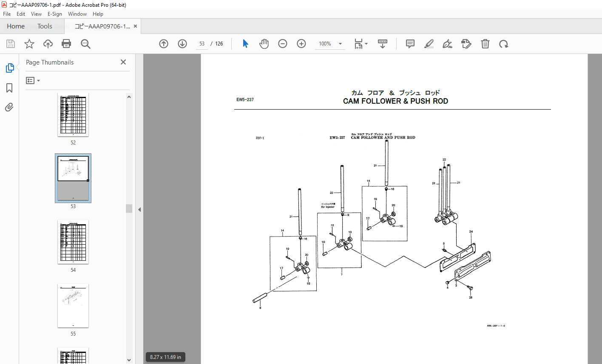Open the View menu

[36, 14]
